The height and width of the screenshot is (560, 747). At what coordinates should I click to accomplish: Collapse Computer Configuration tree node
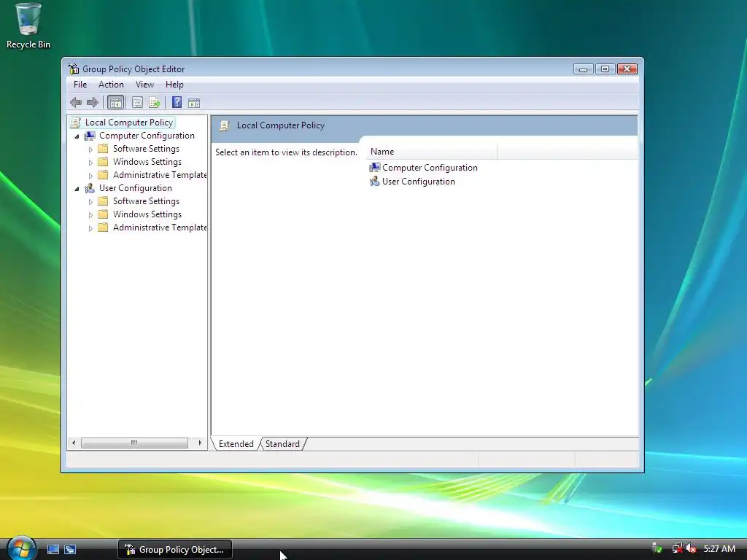pos(77,136)
